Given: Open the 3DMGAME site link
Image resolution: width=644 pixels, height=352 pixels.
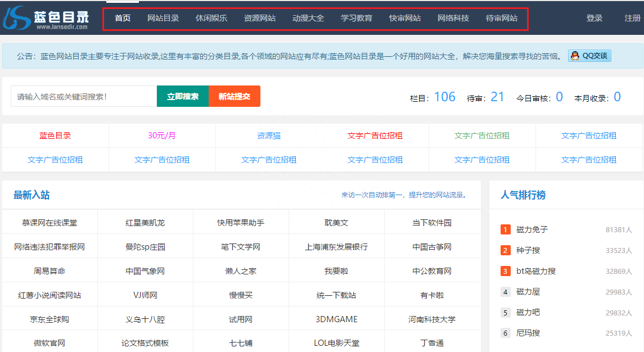Looking at the screenshot, I should tap(337, 318).
